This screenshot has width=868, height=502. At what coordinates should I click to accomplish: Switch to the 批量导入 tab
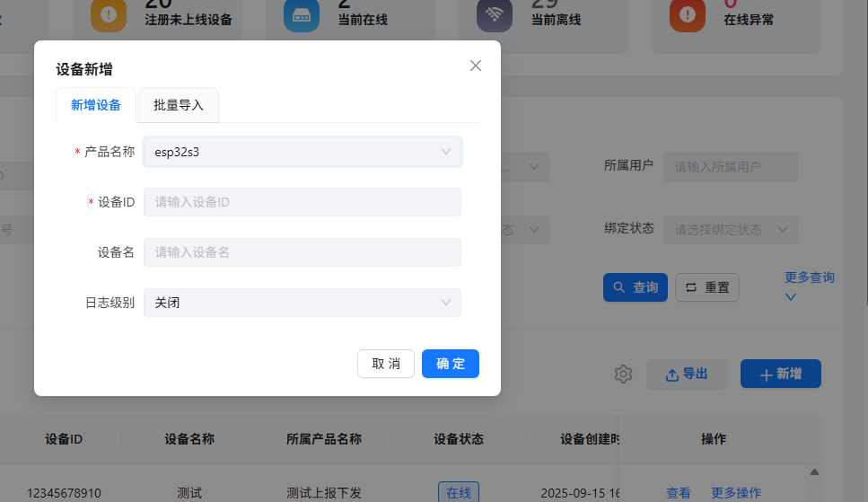179,105
